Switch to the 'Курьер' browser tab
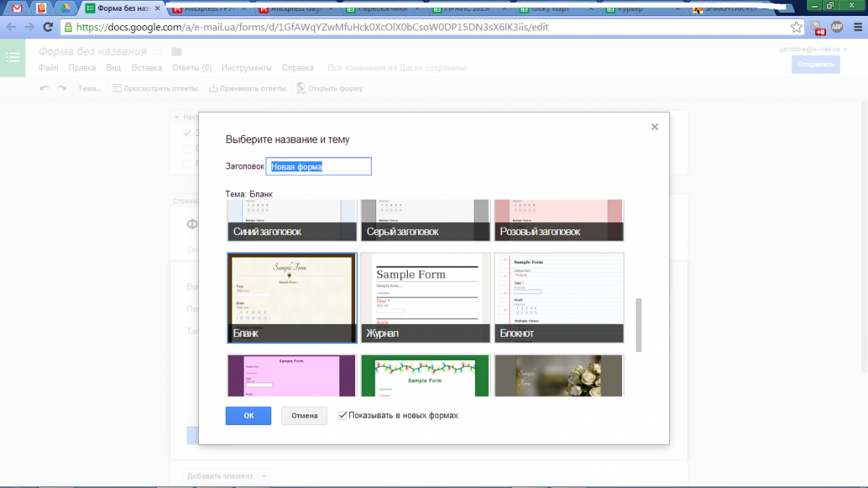The width and height of the screenshot is (868, 488). [x=642, y=9]
